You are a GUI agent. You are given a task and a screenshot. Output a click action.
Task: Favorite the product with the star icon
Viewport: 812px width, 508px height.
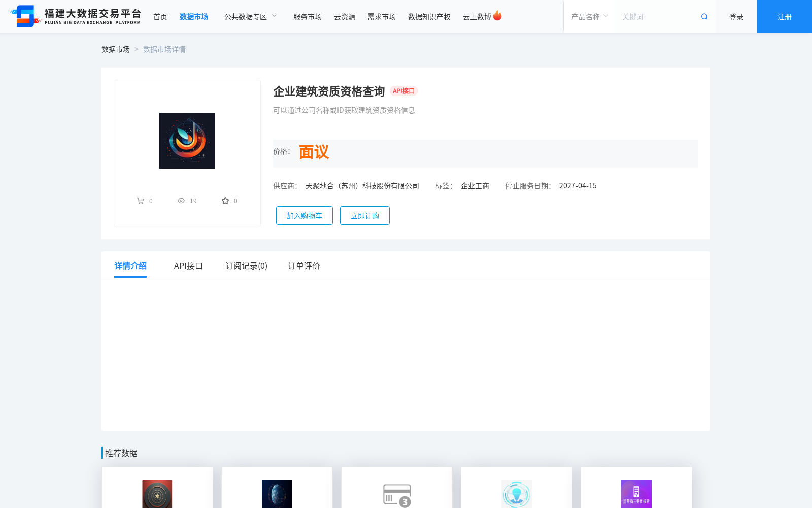tap(225, 201)
